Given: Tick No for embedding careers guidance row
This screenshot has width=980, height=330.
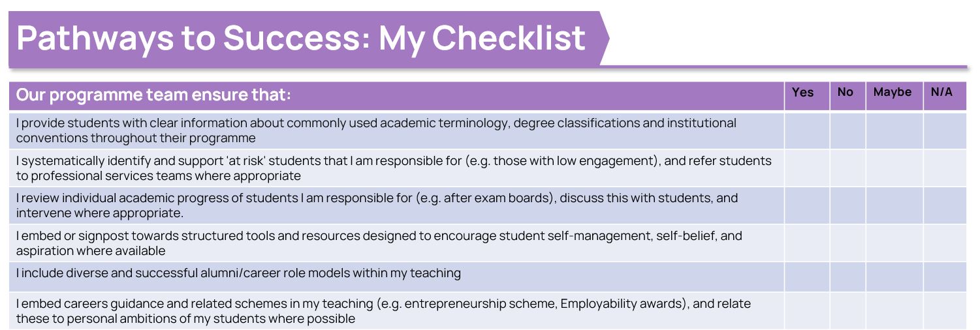Looking at the screenshot, I should pyautogui.click(x=847, y=310).
